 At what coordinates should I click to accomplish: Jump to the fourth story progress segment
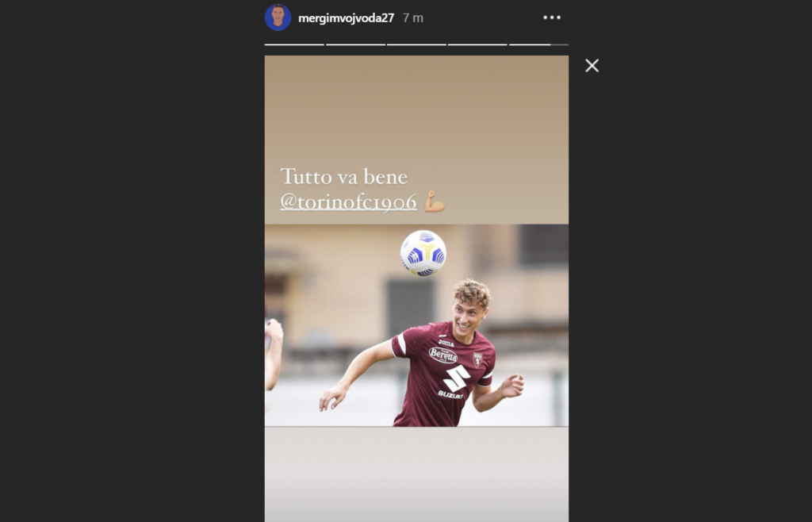click(x=477, y=44)
